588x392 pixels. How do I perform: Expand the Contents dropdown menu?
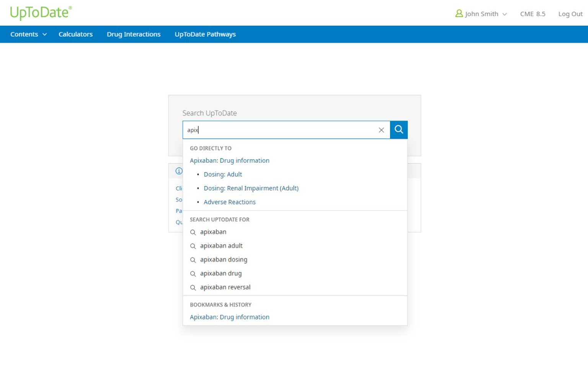28,34
